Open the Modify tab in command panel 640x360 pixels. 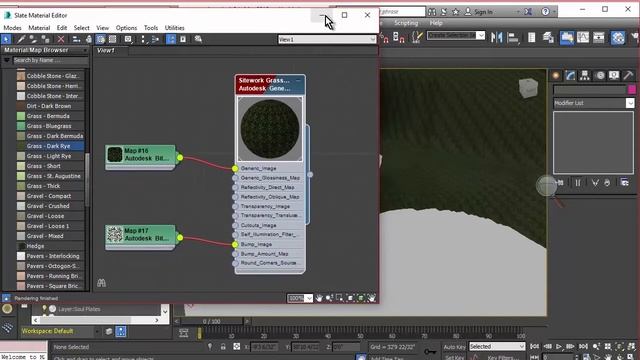point(570,76)
